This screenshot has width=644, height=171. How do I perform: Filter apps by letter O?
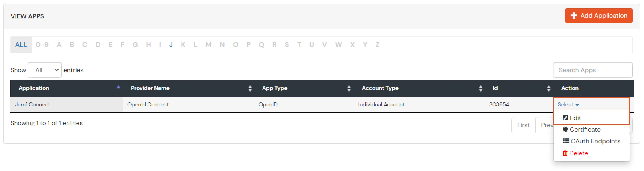tap(235, 45)
